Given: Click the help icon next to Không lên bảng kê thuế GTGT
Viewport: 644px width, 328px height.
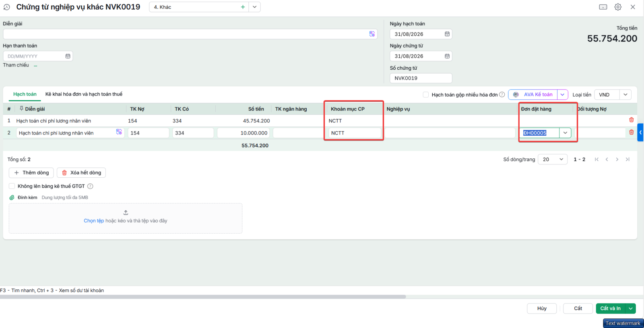Looking at the screenshot, I should click(x=90, y=186).
